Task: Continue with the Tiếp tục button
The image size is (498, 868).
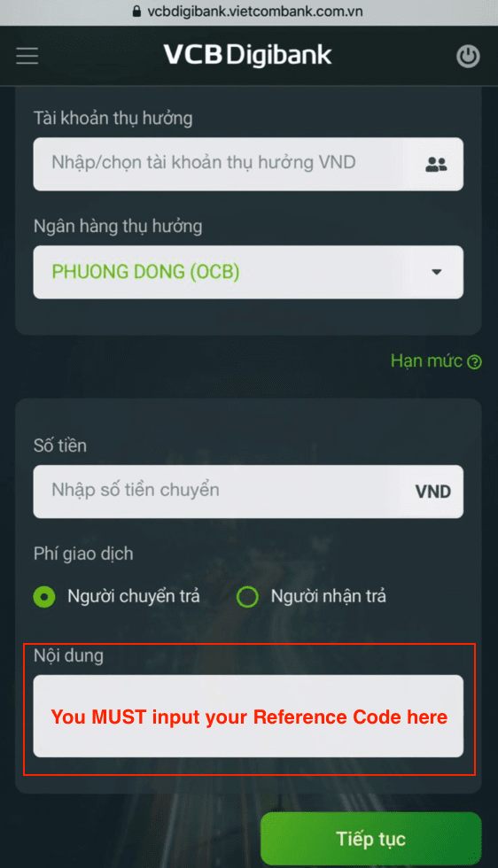Action: (x=370, y=839)
